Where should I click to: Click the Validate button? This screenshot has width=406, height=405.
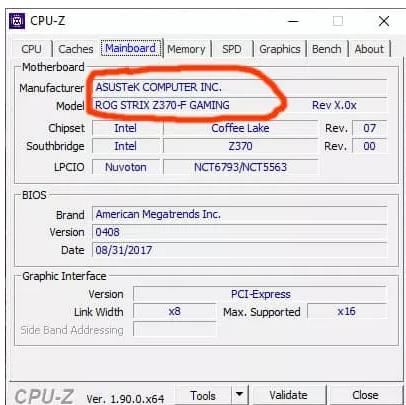point(289,395)
